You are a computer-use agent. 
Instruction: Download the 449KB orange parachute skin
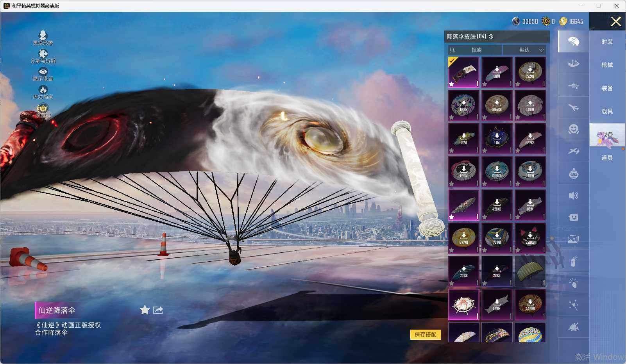530,305
